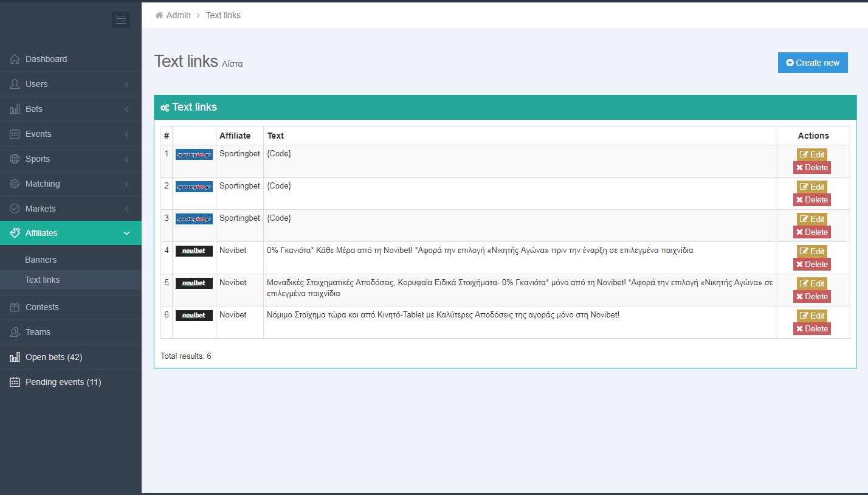868x495 pixels.
Task: Delete text link number 6
Action: tap(811, 329)
